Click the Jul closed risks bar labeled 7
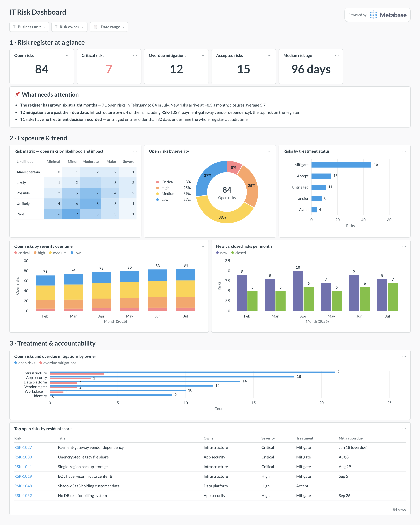420x525 pixels. click(x=393, y=297)
